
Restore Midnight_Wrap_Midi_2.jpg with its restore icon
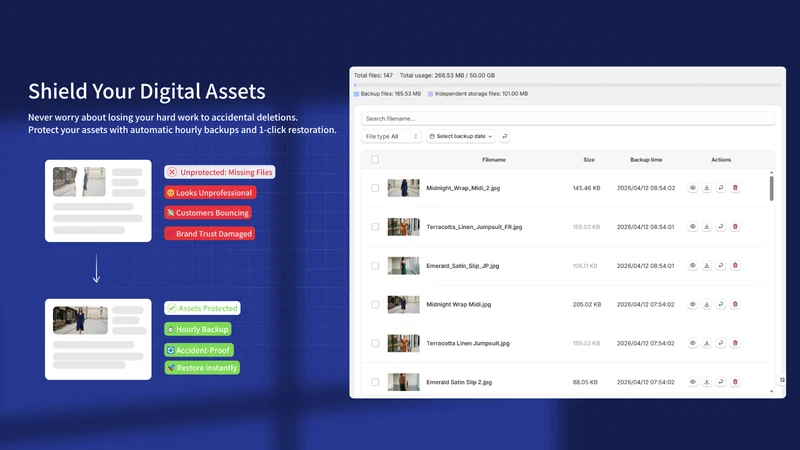721,188
